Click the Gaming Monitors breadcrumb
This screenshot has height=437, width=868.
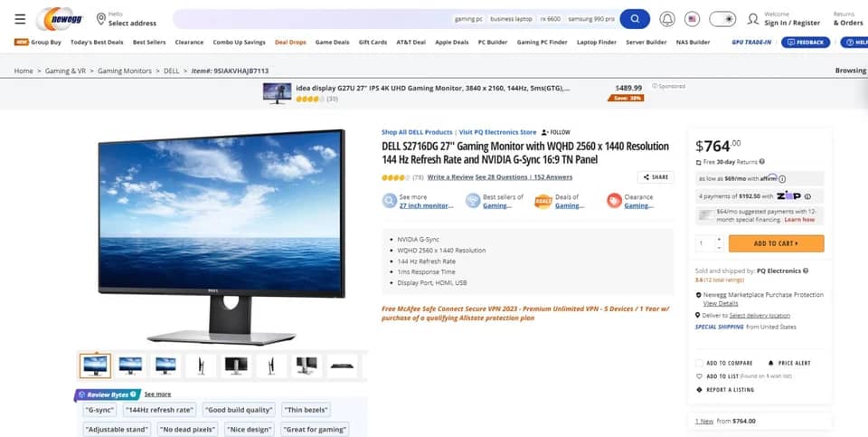[125, 71]
